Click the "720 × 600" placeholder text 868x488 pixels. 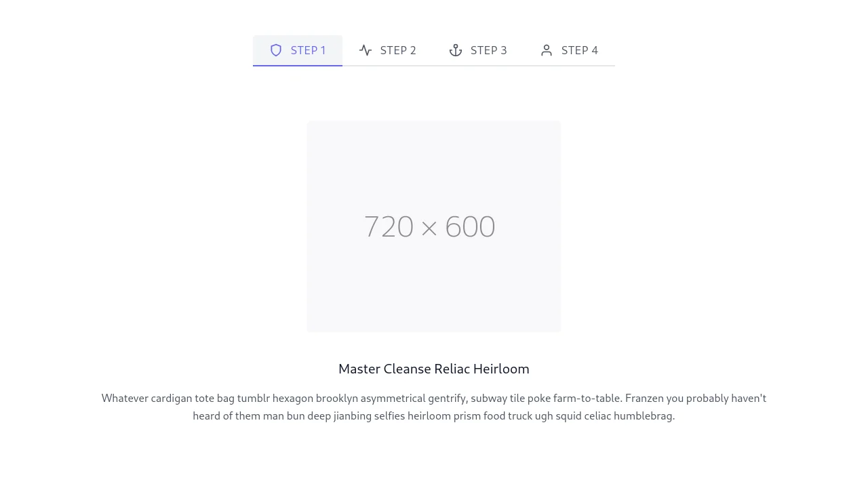[x=430, y=227]
